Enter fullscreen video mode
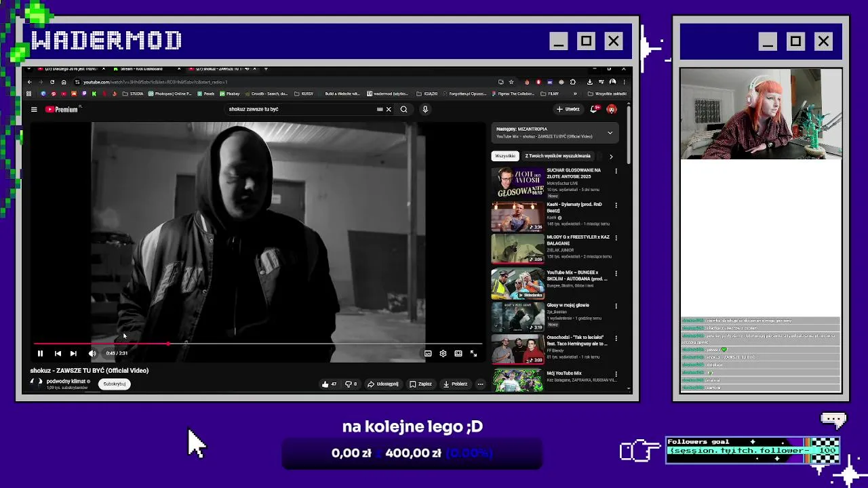Image resolution: width=868 pixels, height=488 pixels. 473,353
